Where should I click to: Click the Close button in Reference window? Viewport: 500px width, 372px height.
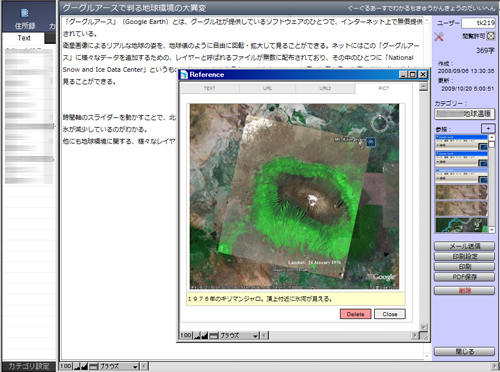[x=390, y=314]
